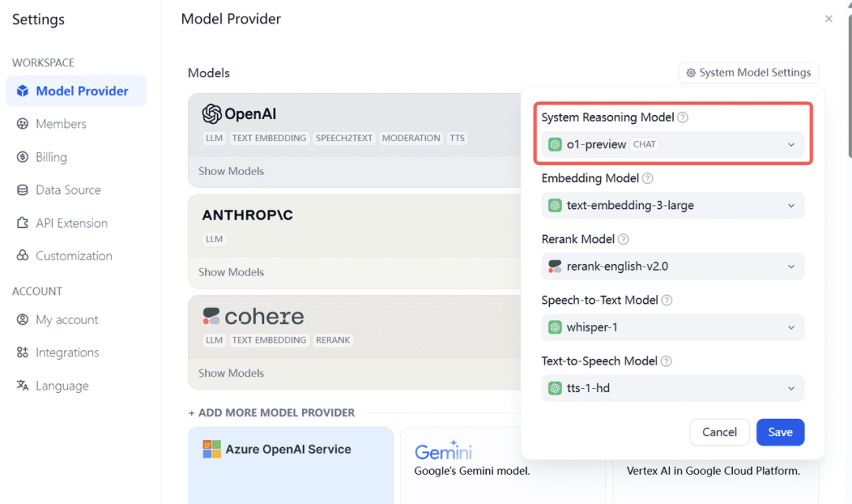Click the OpenAI logo icon
The width and height of the screenshot is (852, 504).
coord(211,114)
